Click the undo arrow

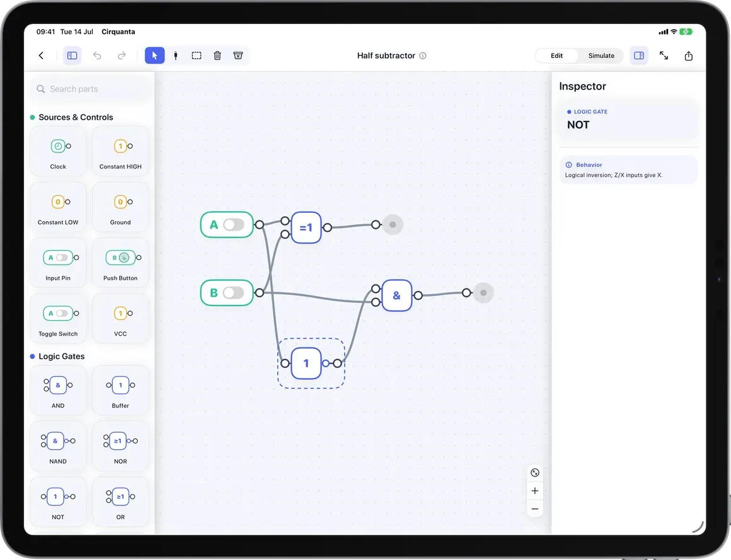[x=97, y=55]
